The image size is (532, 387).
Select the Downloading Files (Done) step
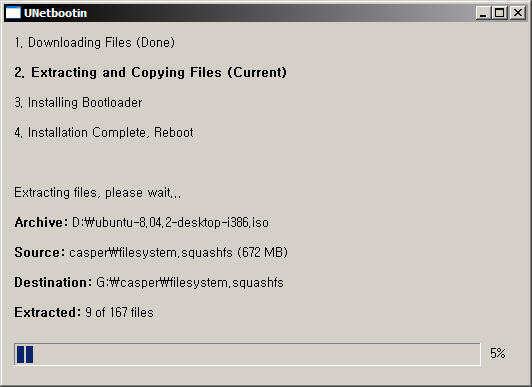pyautogui.click(x=95, y=43)
